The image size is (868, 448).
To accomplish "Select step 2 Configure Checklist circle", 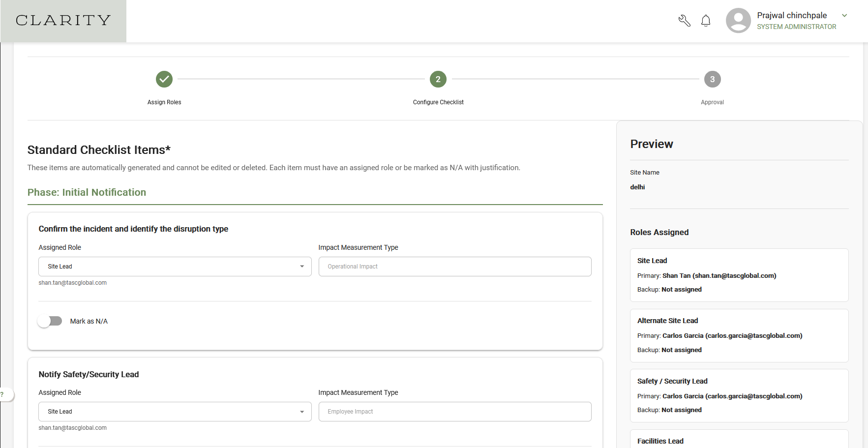I will tap(438, 79).
